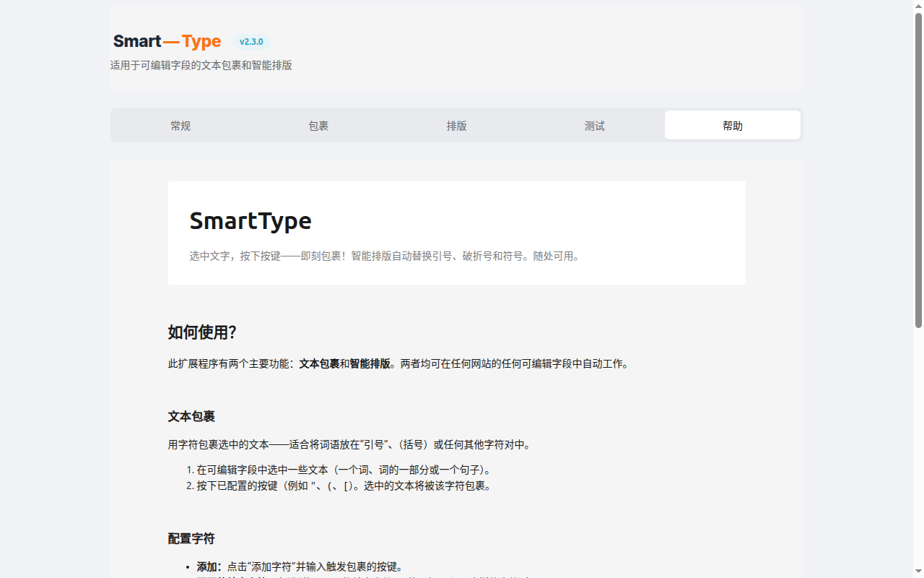Click the v2.3.0 version badge
Screen dimensions: 924x578
[x=251, y=42]
